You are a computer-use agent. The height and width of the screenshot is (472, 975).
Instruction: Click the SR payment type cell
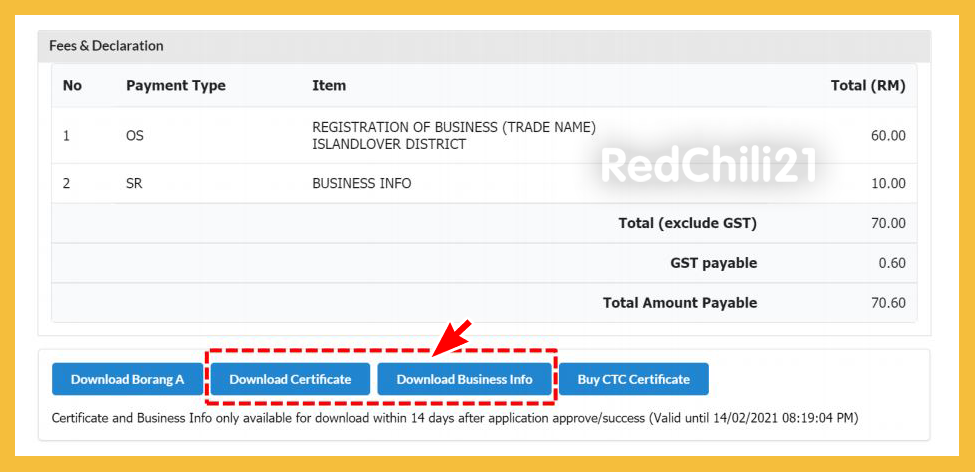[135, 184]
